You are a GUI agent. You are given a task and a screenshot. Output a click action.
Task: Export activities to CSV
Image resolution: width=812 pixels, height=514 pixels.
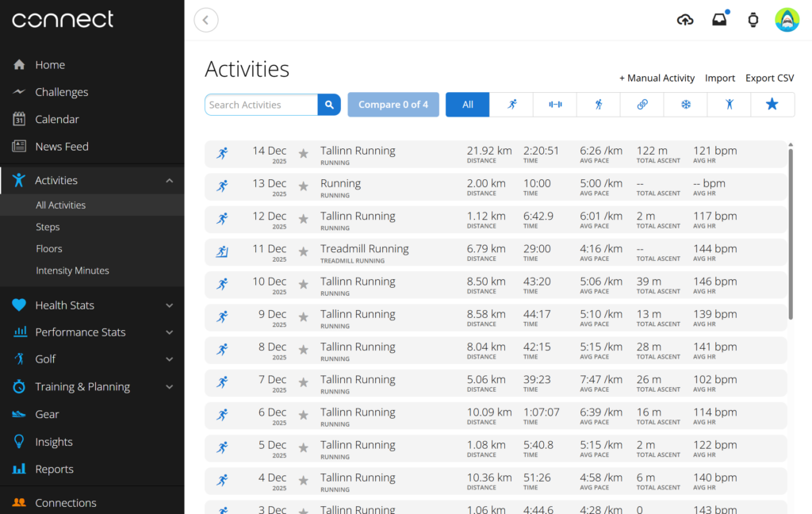[x=768, y=78]
